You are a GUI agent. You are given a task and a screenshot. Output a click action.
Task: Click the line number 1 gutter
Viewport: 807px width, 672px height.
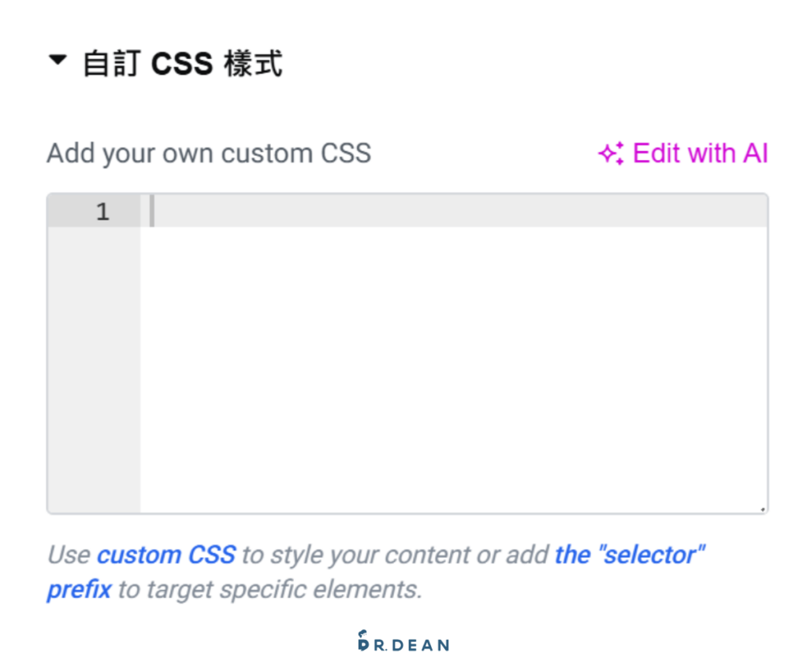(x=102, y=211)
